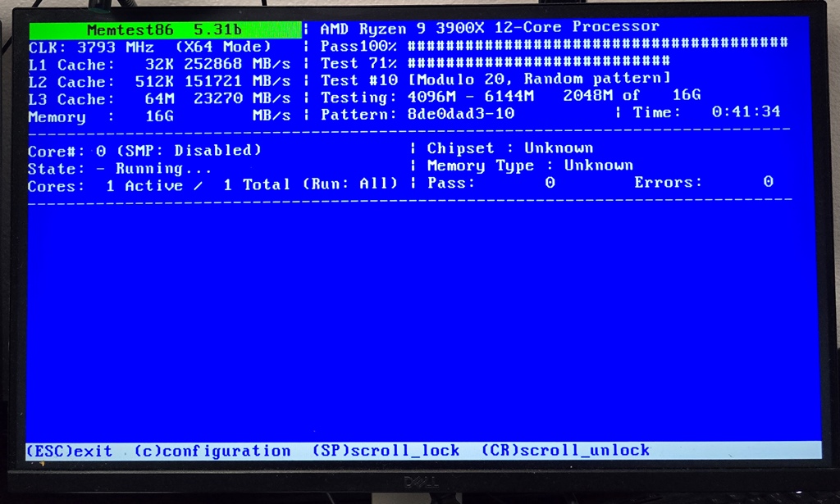Select (CR)scroll_unlock in the bottom bar
This screenshot has width=840, height=504.
[x=565, y=451]
